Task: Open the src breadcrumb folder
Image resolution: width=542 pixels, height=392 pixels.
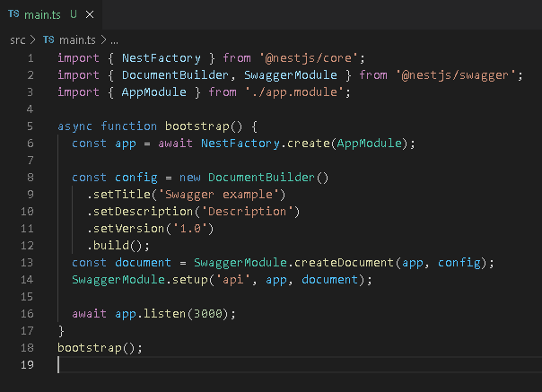Action: point(18,40)
